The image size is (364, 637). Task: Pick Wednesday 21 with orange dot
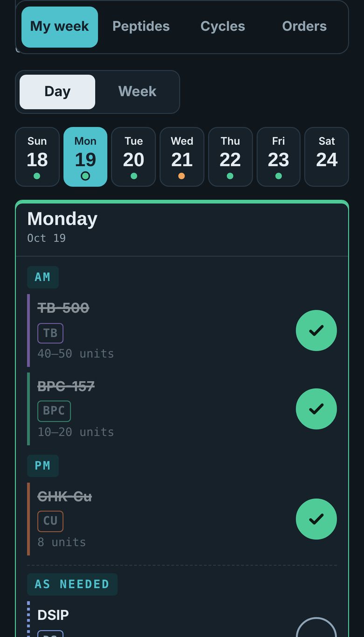pos(182,157)
